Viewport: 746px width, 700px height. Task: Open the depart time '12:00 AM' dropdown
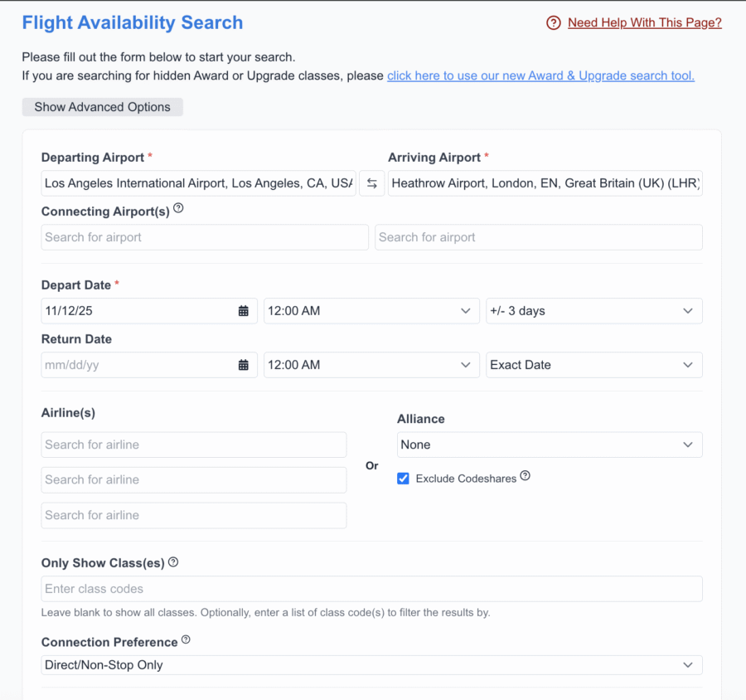(371, 310)
